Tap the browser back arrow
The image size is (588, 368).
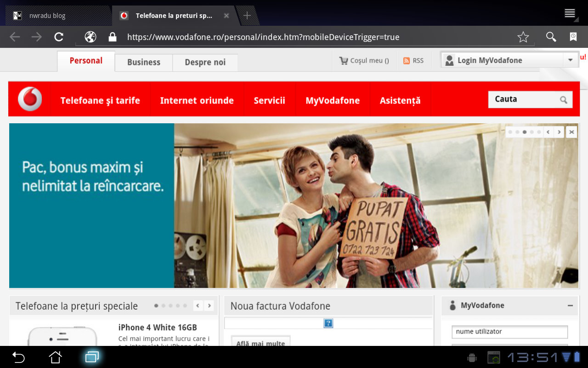15,37
